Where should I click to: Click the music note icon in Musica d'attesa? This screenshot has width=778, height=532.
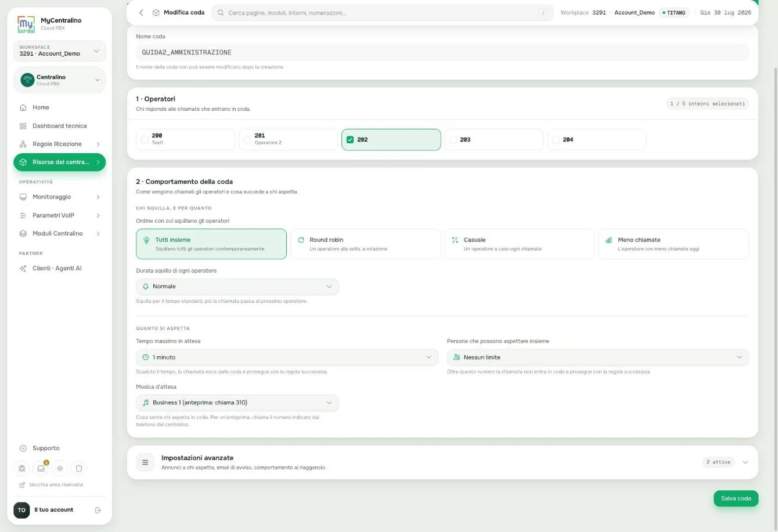(x=146, y=403)
